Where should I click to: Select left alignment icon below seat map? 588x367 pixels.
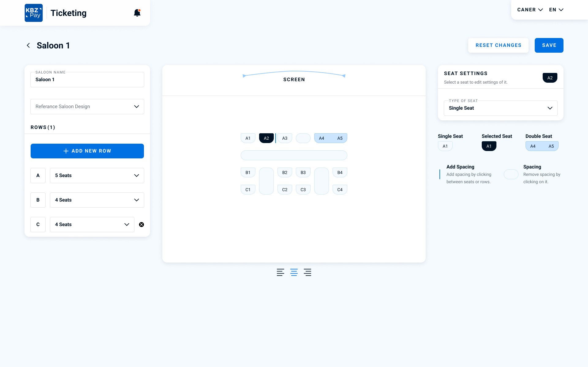coord(280,272)
